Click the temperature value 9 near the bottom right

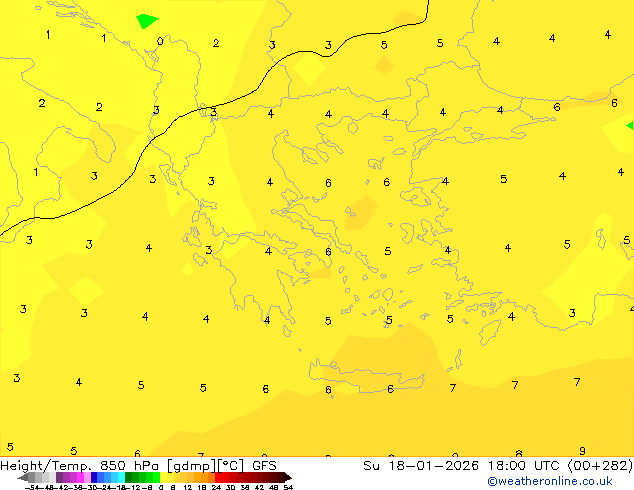pyautogui.click(x=582, y=451)
